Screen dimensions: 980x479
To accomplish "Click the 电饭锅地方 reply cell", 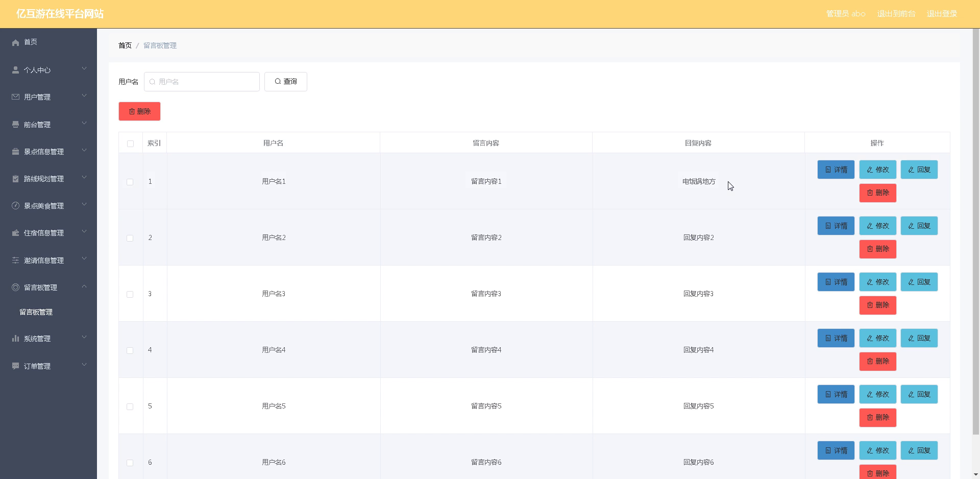I will 699,181.
